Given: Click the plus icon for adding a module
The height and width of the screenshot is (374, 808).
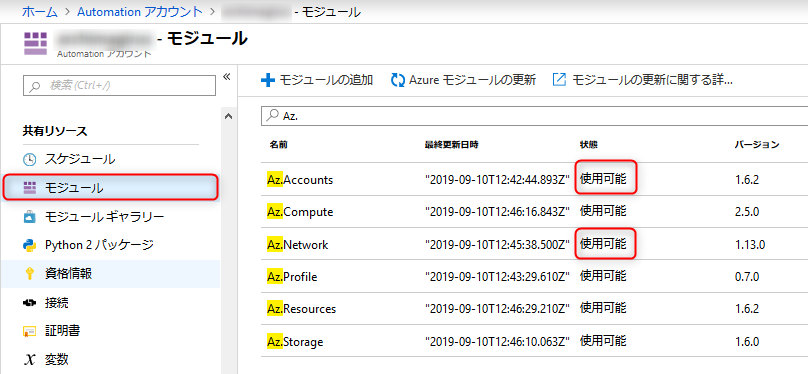Looking at the screenshot, I should point(268,80).
